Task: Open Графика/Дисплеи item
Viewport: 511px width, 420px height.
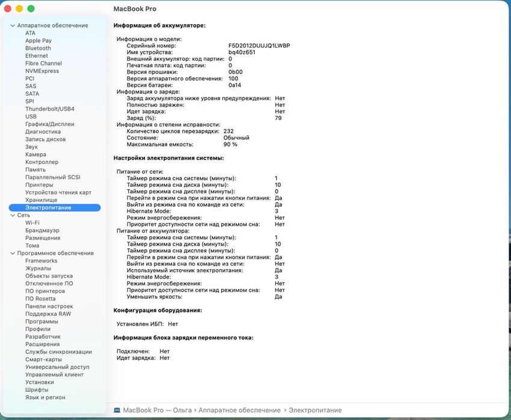Action: 50,124
